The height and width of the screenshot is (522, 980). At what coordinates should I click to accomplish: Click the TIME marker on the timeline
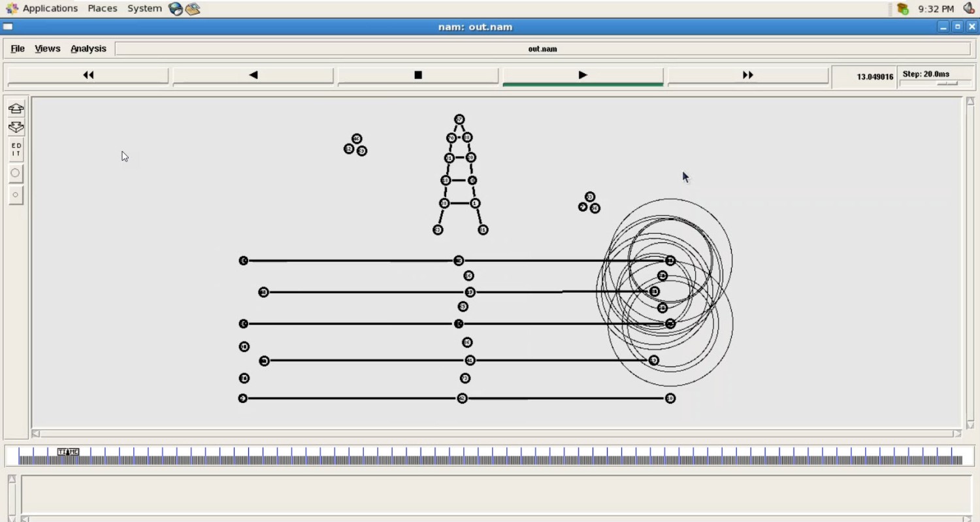pos(68,451)
